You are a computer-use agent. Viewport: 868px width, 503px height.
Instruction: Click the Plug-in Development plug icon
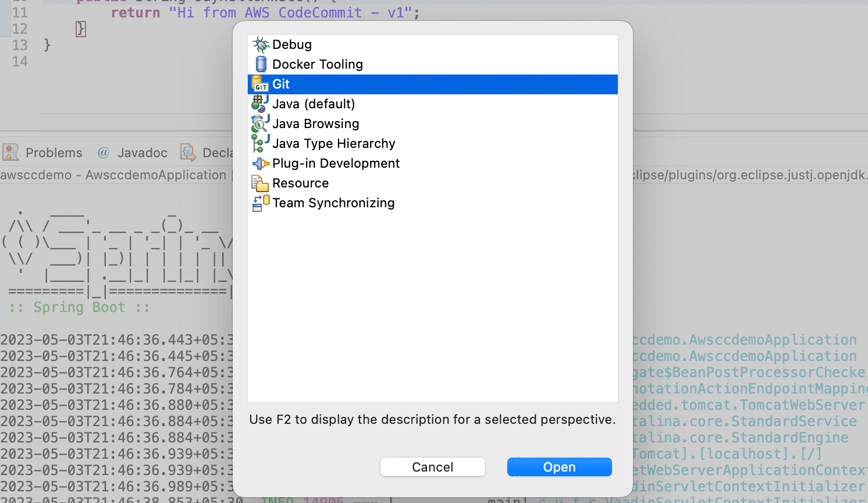(x=261, y=164)
